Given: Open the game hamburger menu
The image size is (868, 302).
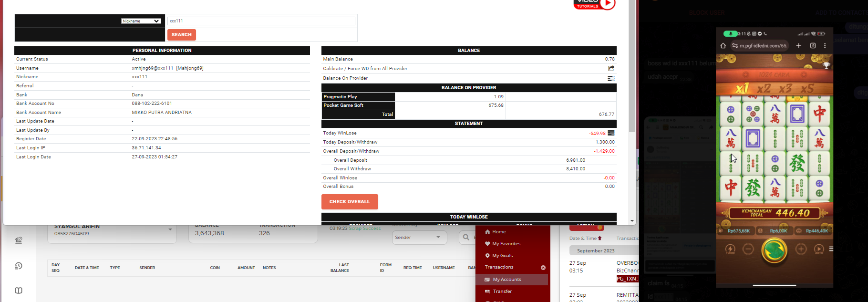Looking at the screenshot, I should pos(831,249).
